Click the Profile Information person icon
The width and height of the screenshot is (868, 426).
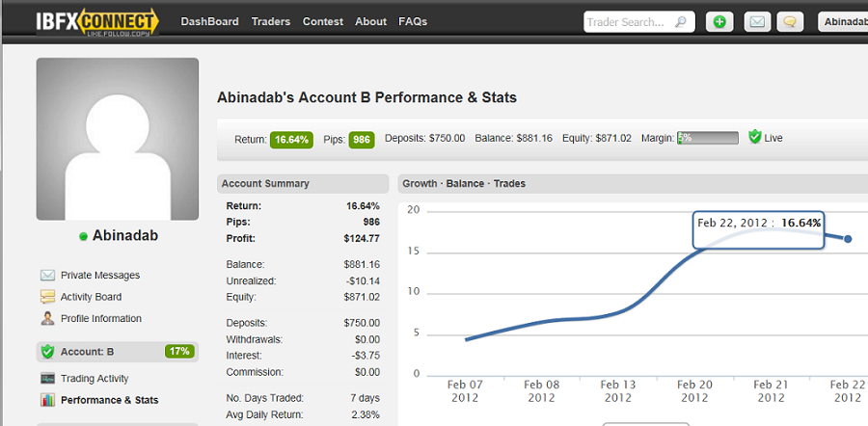click(x=47, y=318)
